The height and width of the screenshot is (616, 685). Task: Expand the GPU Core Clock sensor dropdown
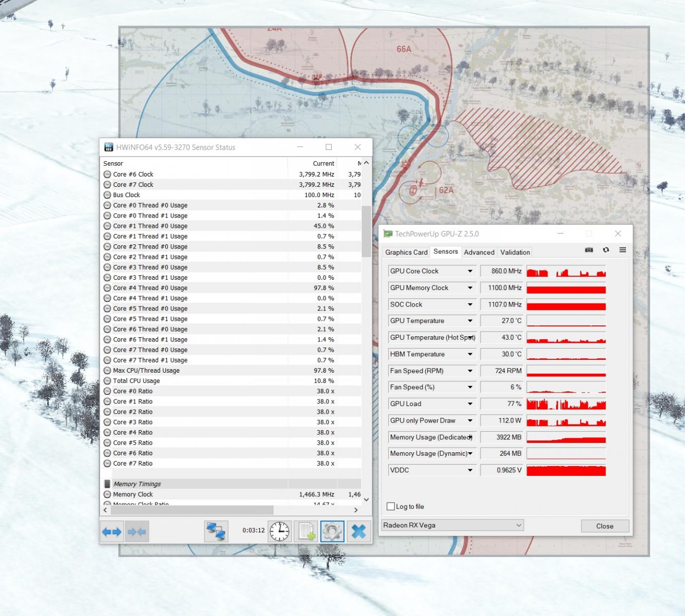point(470,271)
